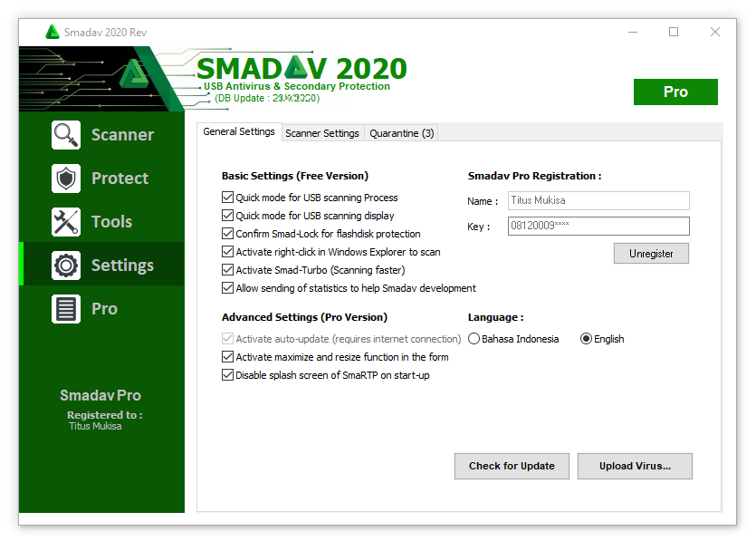Click the Scanner magnifier icon
The image size is (756, 541).
[x=66, y=135]
